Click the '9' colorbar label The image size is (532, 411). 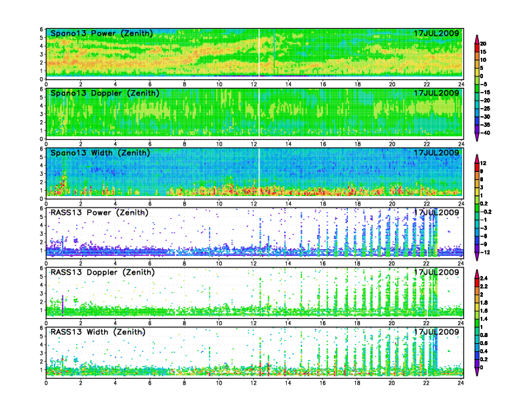click(x=482, y=171)
